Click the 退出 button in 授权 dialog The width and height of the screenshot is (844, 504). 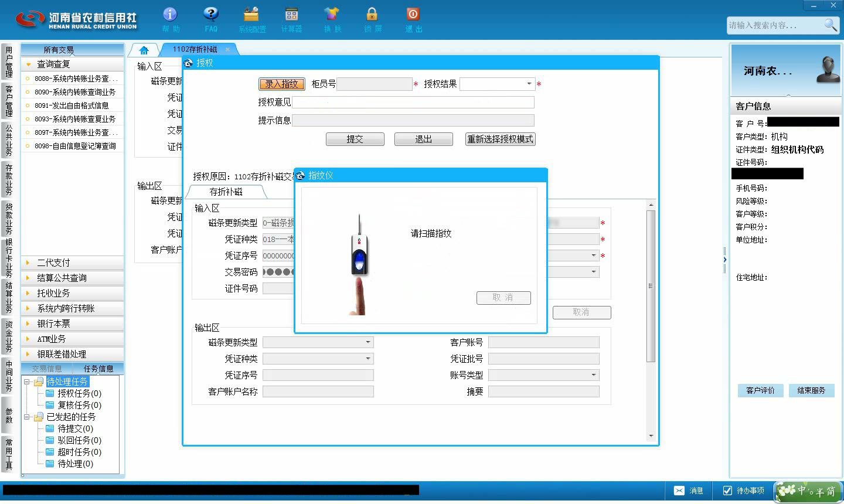pyautogui.click(x=423, y=139)
